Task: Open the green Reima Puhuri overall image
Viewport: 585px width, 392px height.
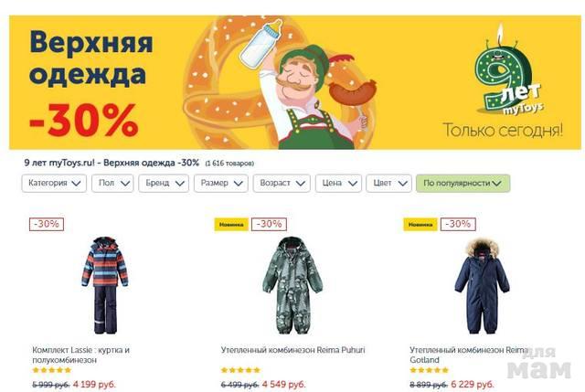Action: (292, 285)
